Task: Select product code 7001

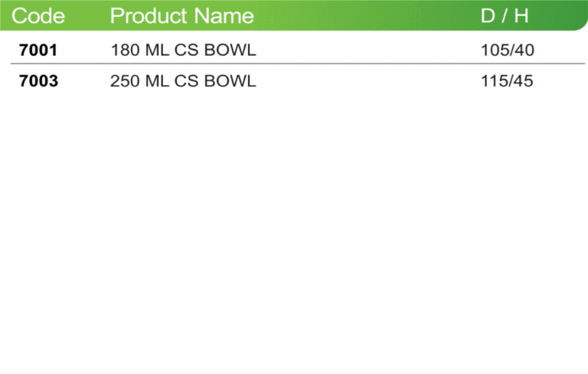Action: pyautogui.click(x=38, y=50)
